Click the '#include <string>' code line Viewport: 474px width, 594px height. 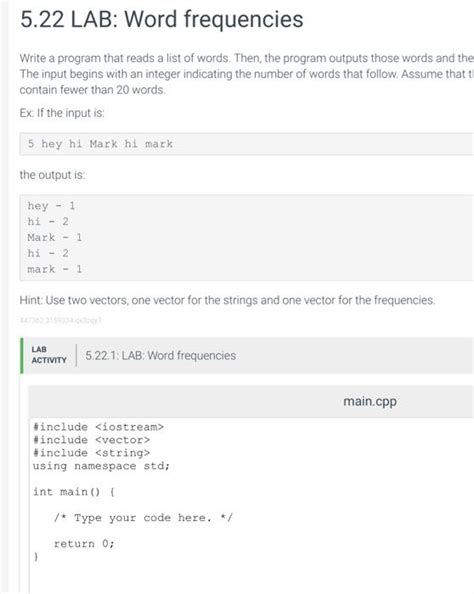click(91, 453)
